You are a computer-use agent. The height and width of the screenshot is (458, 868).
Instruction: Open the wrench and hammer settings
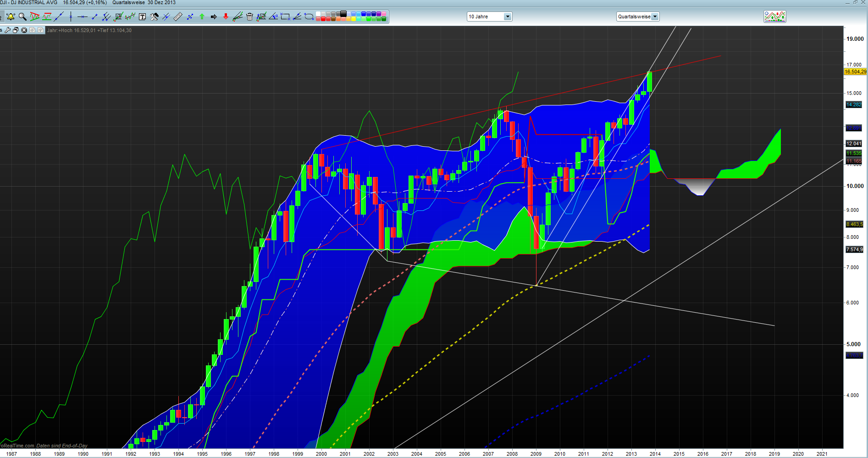tap(154, 17)
